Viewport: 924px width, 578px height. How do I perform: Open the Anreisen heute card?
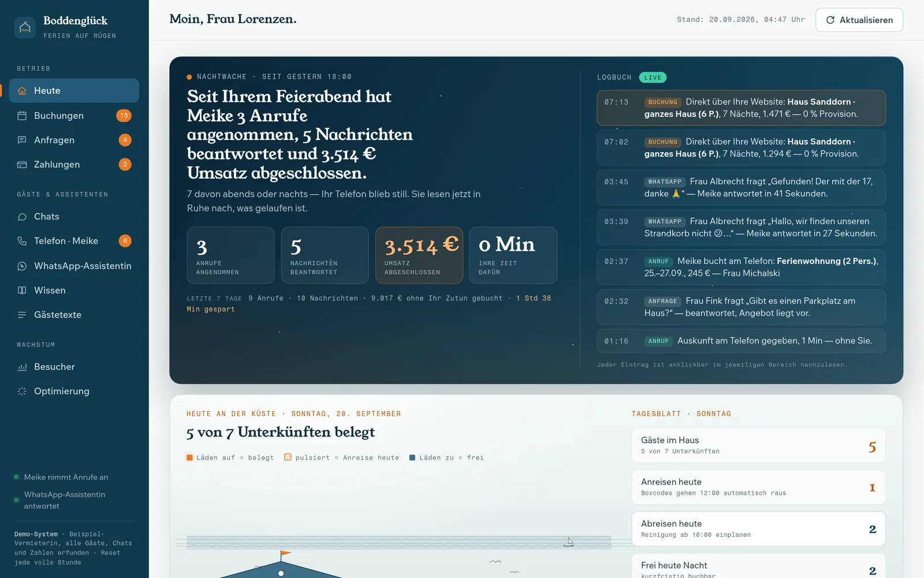tap(758, 487)
